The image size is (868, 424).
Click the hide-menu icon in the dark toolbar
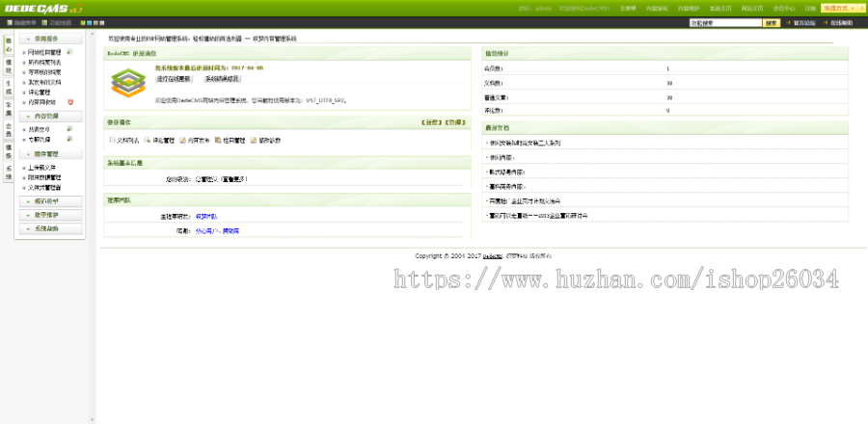pyautogui.click(x=10, y=23)
